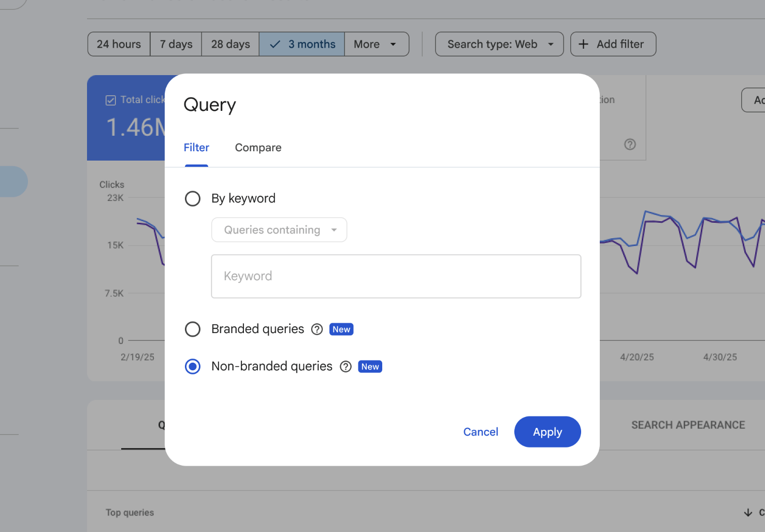Open the Search type Web dropdown
Image resolution: width=765 pixels, height=532 pixels.
click(499, 44)
